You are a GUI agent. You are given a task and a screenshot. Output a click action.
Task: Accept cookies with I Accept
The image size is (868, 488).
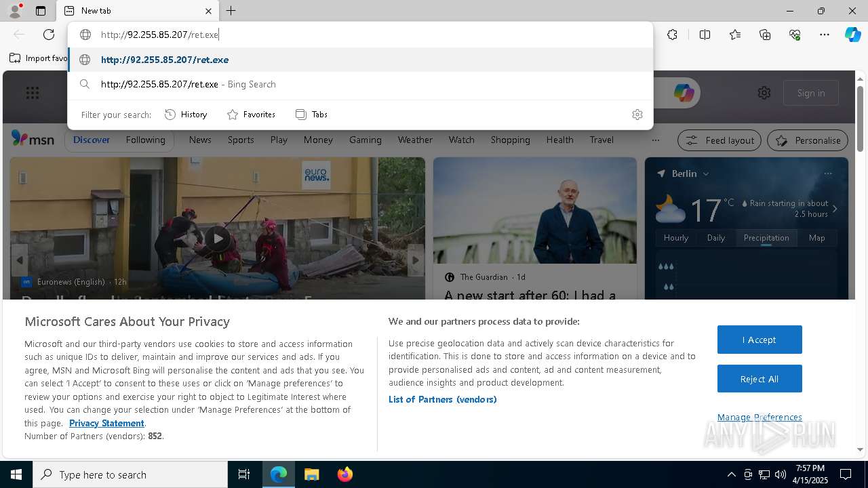(759, 340)
